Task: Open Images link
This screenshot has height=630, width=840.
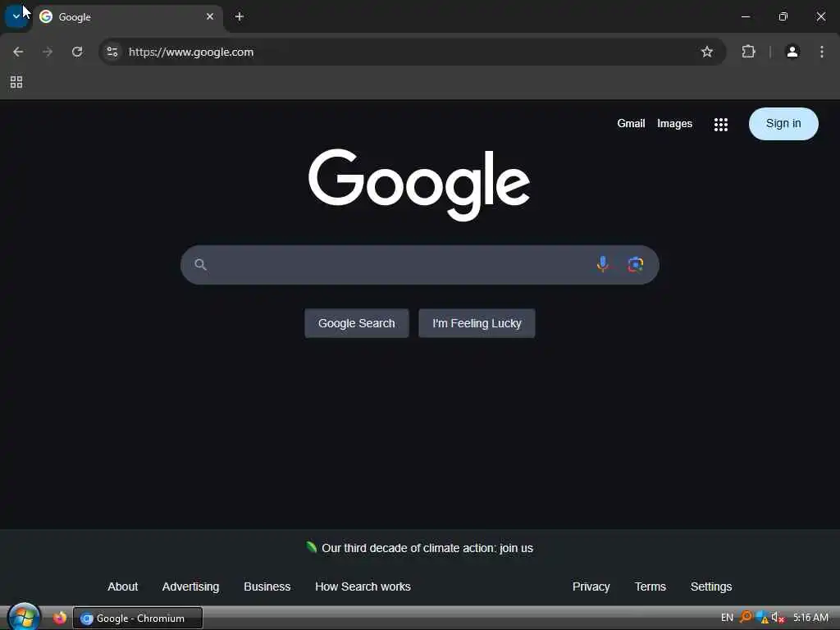Action: (x=674, y=124)
